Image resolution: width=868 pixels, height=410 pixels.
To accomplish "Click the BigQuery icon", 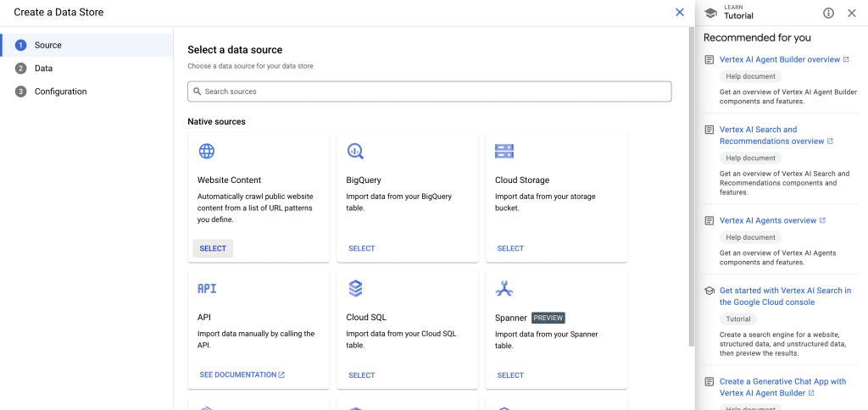I will [x=355, y=152].
